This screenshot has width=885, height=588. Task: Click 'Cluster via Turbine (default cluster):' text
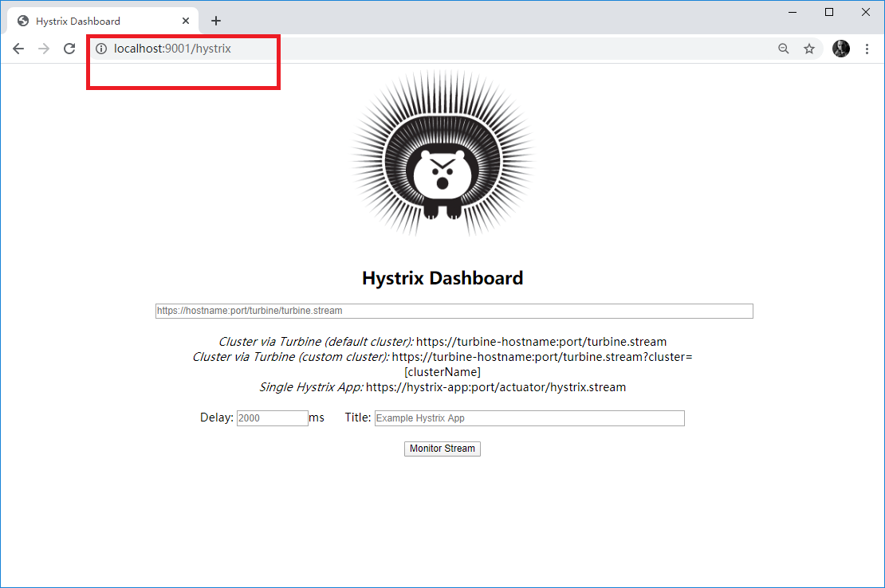pyautogui.click(x=316, y=342)
